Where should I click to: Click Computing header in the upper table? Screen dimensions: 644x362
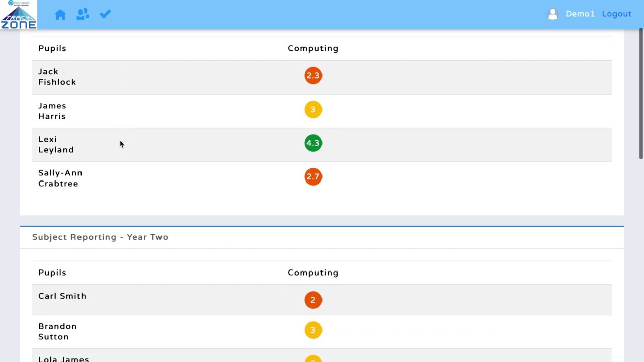click(x=313, y=48)
